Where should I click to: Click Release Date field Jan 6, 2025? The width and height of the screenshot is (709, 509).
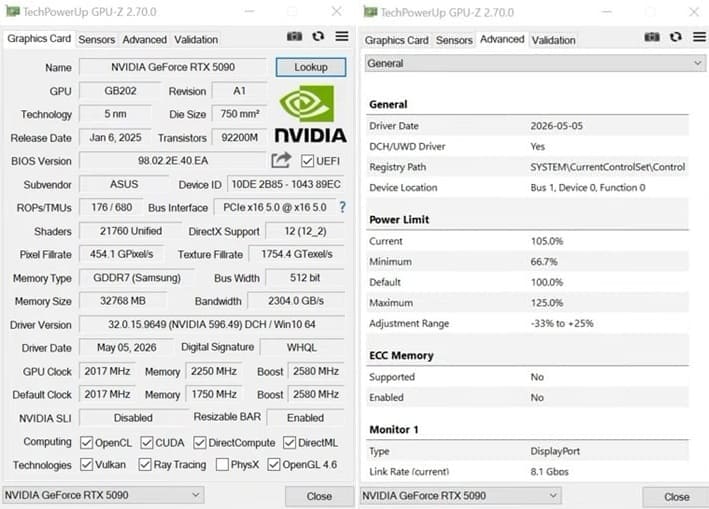[115, 137]
